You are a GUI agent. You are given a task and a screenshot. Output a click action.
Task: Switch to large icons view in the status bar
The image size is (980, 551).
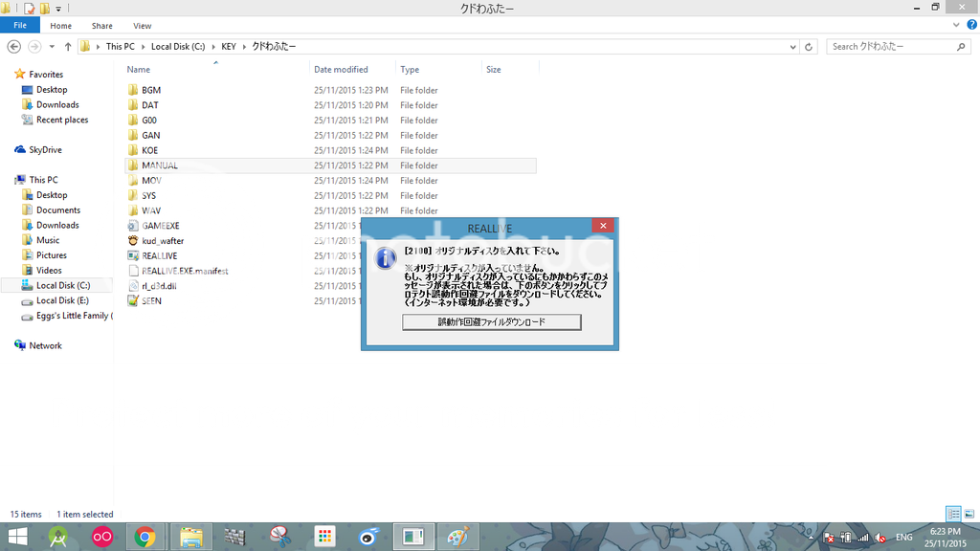point(968,514)
